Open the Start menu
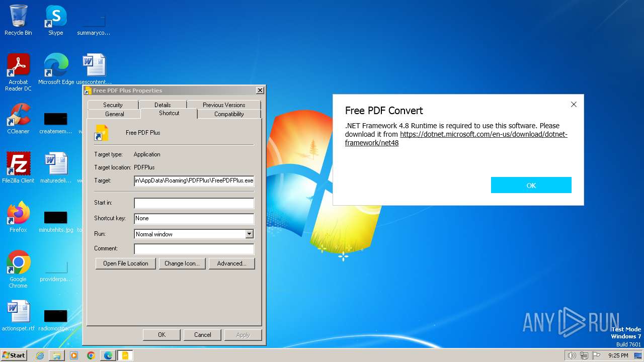 point(14,355)
